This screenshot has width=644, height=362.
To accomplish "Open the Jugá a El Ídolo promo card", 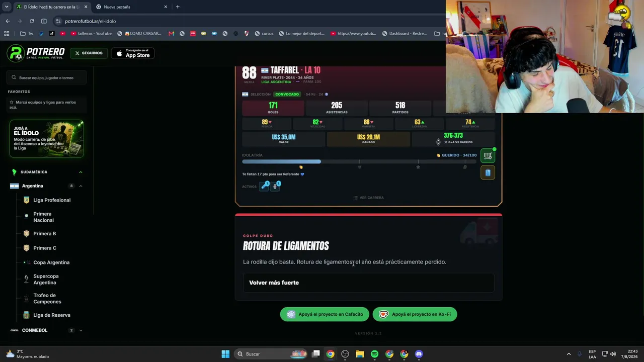I will [46, 139].
